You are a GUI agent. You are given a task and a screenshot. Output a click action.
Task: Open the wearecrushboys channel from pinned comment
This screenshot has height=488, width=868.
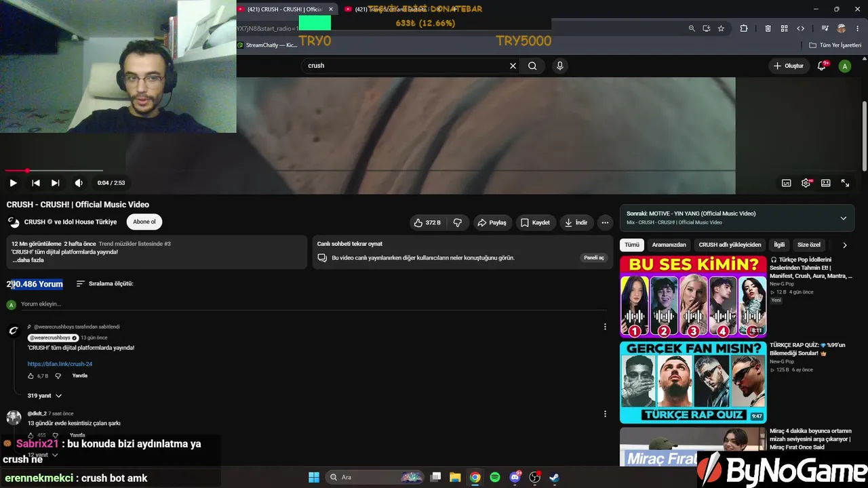click(x=53, y=338)
